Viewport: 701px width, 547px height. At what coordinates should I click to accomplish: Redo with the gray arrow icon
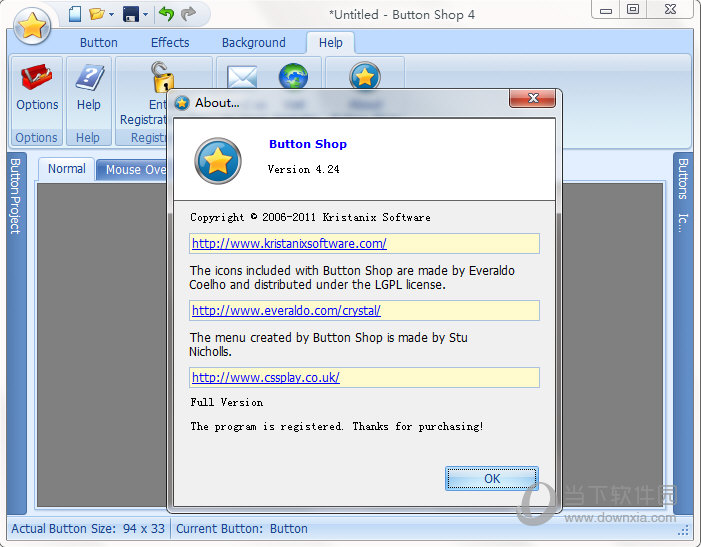click(188, 14)
